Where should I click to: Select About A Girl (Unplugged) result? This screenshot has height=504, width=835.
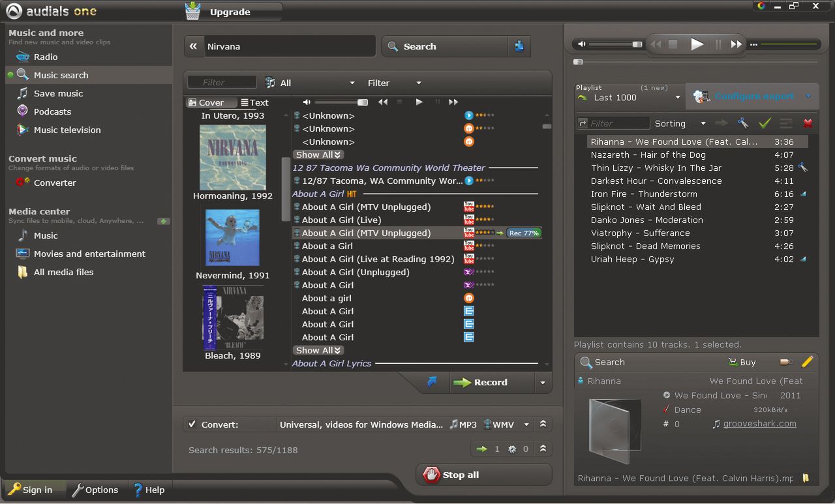click(356, 272)
